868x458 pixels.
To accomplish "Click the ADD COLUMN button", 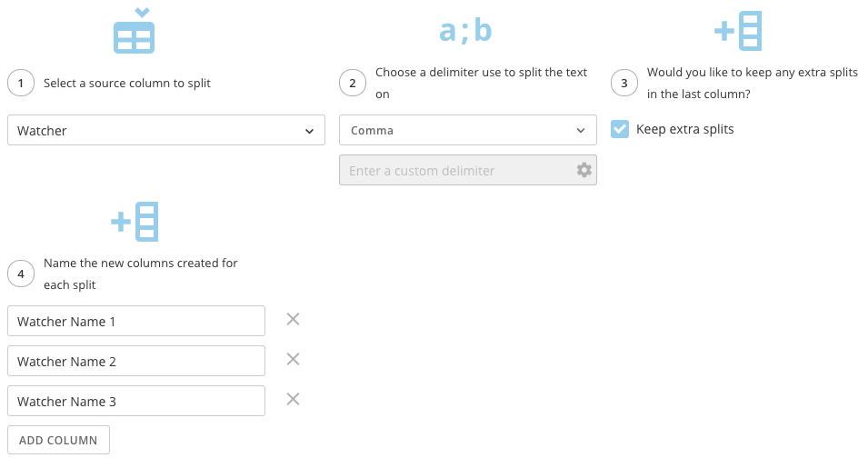I will pyautogui.click(x=59, y=440).
